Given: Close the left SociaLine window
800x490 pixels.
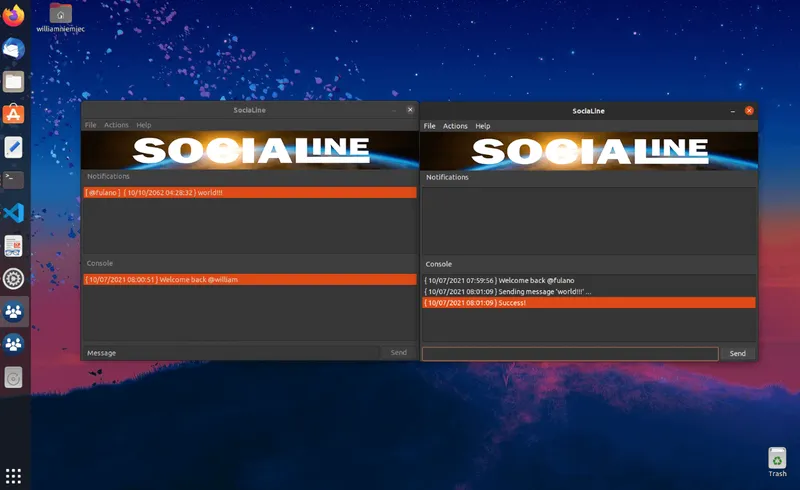Looking at the screenshot, I should pos(410,110).
